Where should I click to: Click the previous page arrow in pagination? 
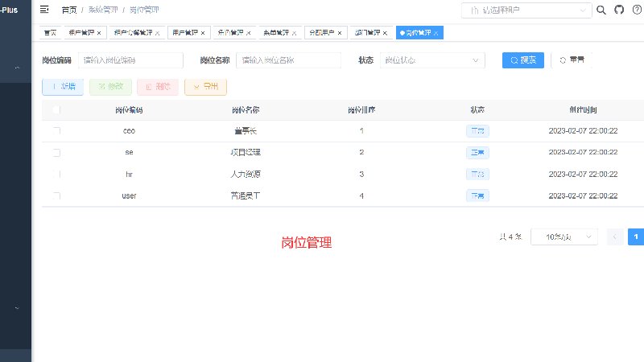615,237
